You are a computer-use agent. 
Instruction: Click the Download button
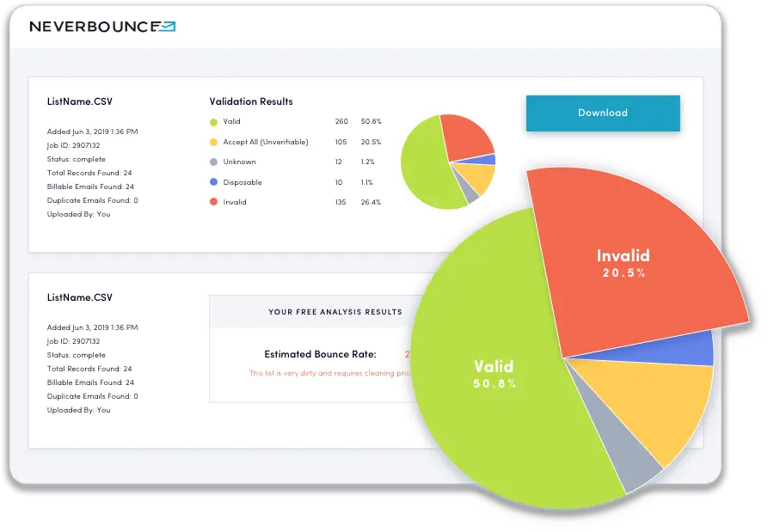click(603, 113)
